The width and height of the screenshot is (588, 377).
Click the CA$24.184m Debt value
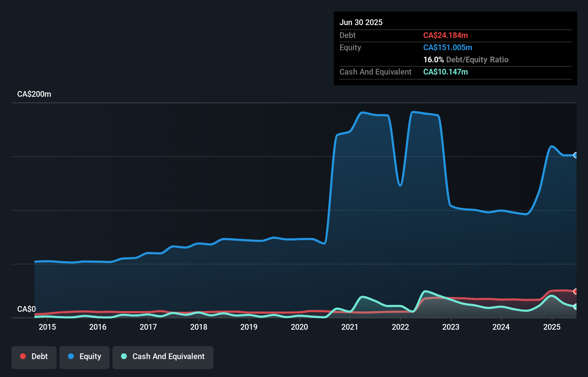coord(445,35)
